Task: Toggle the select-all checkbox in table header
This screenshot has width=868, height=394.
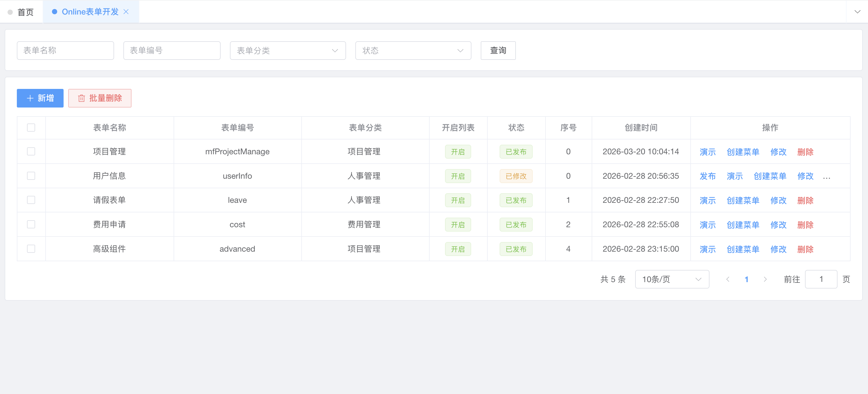Action: pyautogui.click(x=31, y=128)
